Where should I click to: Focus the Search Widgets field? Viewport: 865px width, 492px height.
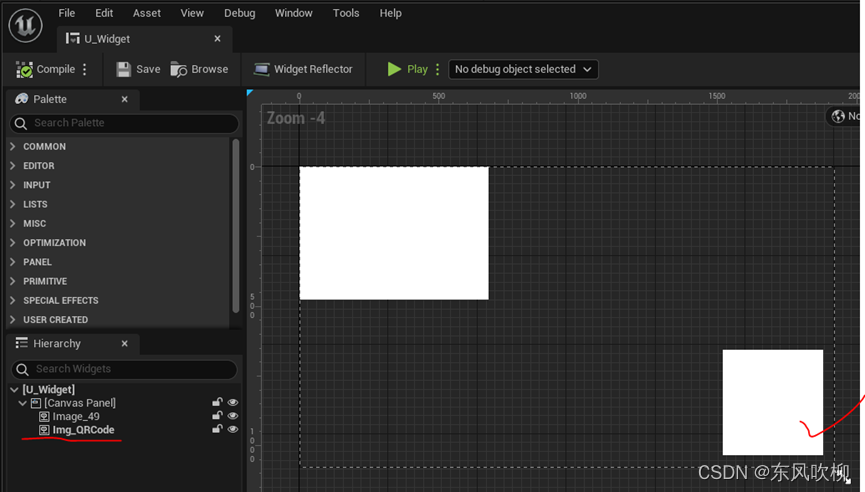click(124, 369)
